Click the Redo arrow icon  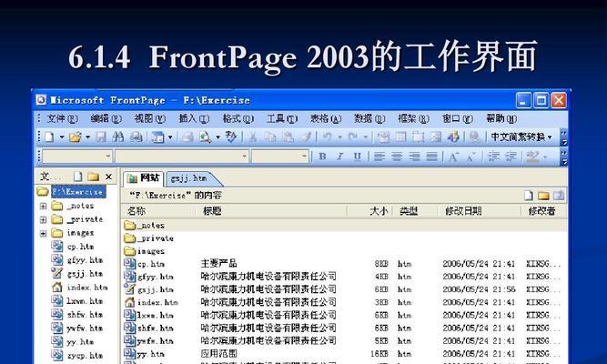[x=353, y=136]
